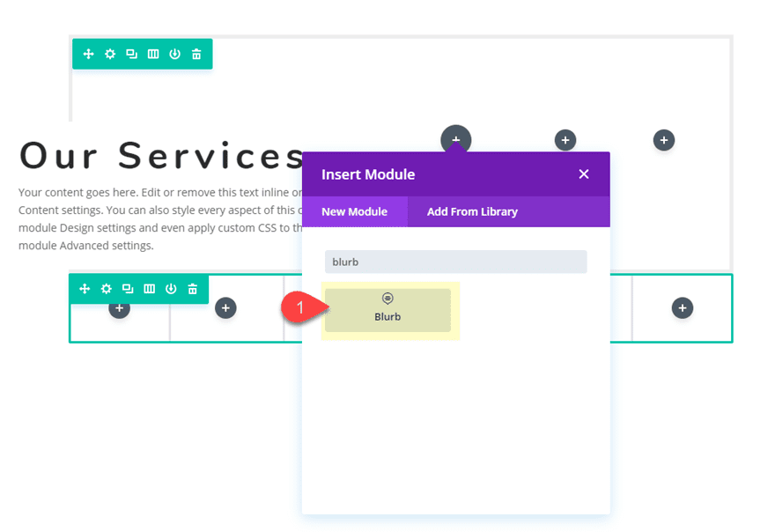Click the Move icon on the row toolbar
The width and height of the screenshot is (775, 532).
[88, 288]
